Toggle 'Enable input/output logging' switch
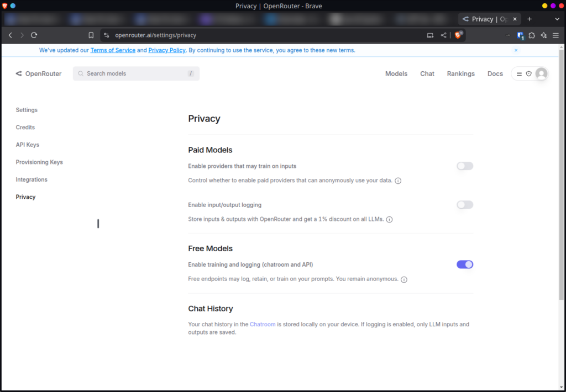 coord(465,205)
